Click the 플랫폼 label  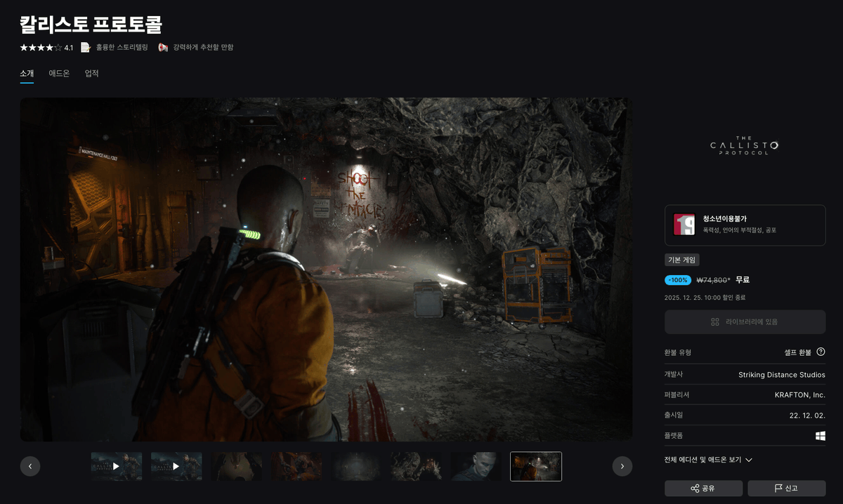(674, 436)
